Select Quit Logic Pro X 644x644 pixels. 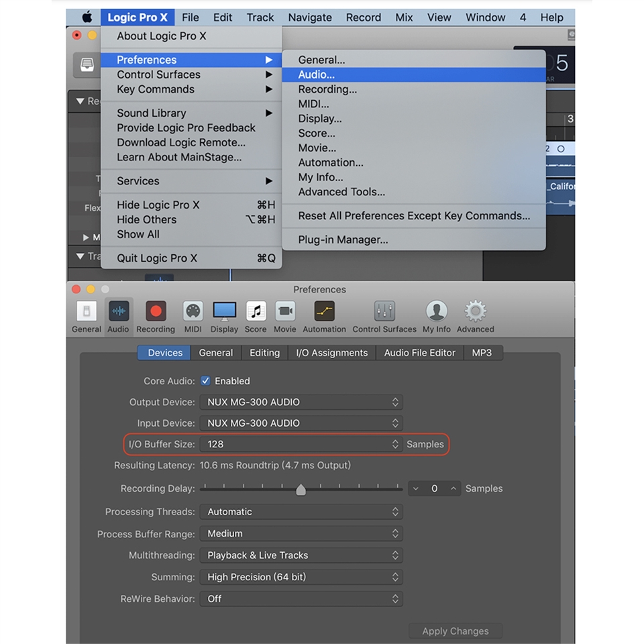click(191, 258)
